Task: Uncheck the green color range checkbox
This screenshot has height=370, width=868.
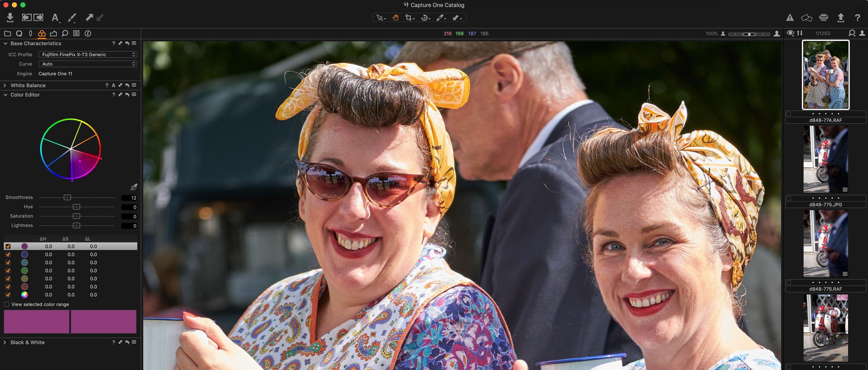Action: pos(8,271)
